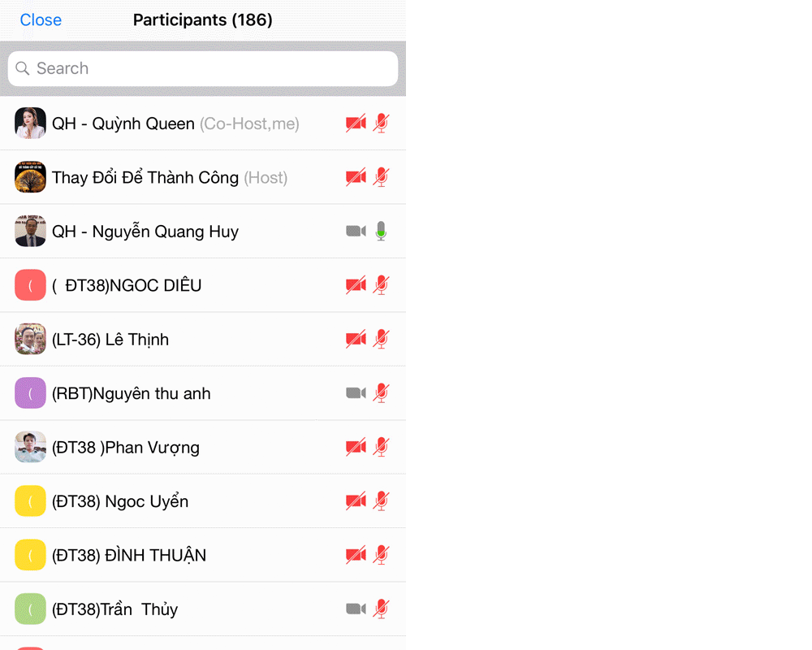
Task: Close the Participants panel
Action: (41, 20)
